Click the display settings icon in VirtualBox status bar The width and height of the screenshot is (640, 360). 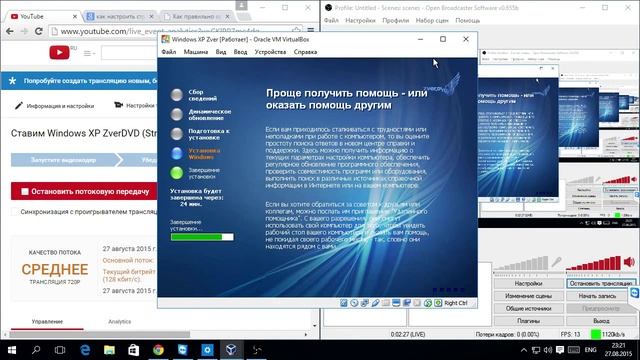[396, 303]
